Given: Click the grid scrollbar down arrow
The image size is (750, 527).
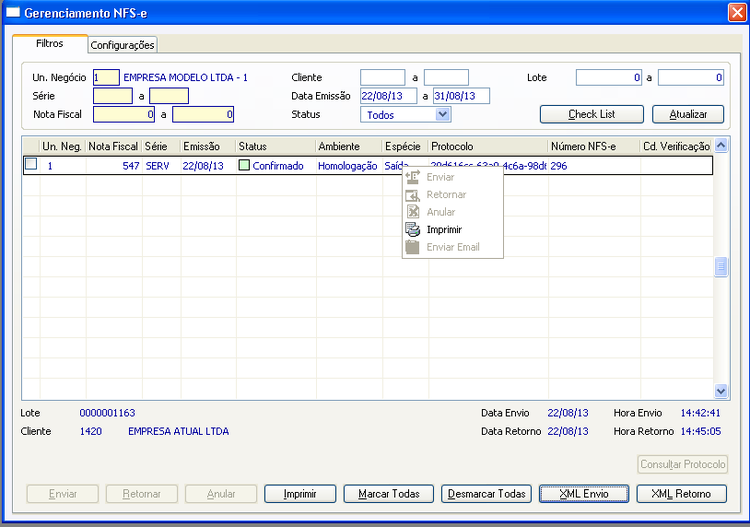Looking at the screenshot, I should 721,391.
